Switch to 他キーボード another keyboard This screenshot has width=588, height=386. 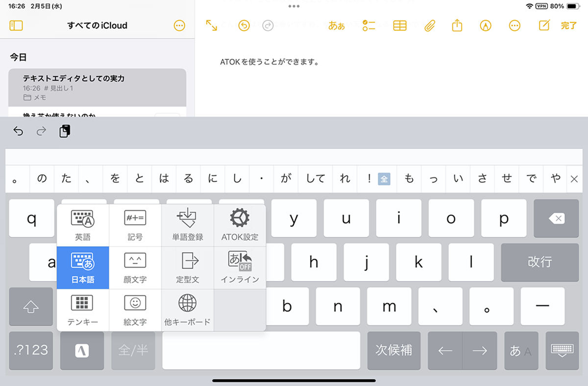(x=188, y=310)
